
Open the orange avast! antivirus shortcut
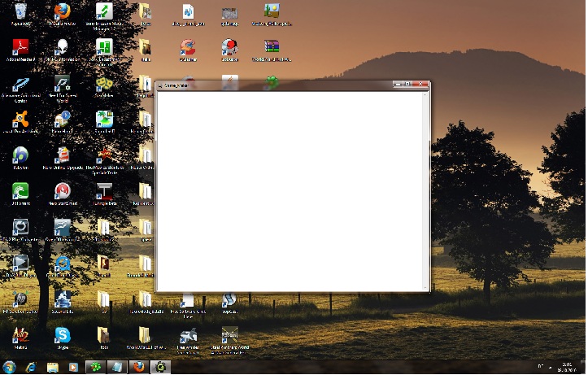[x=20, y=119]
